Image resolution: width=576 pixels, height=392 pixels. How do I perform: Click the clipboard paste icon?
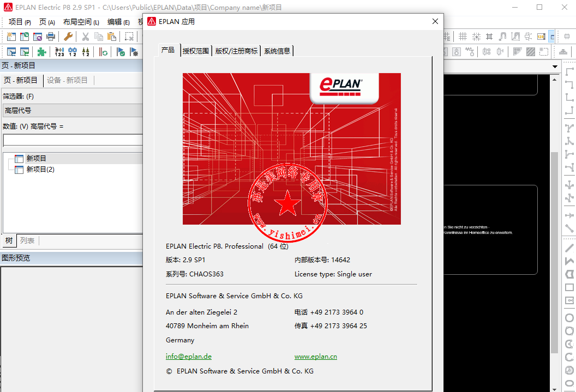point(112,37)
